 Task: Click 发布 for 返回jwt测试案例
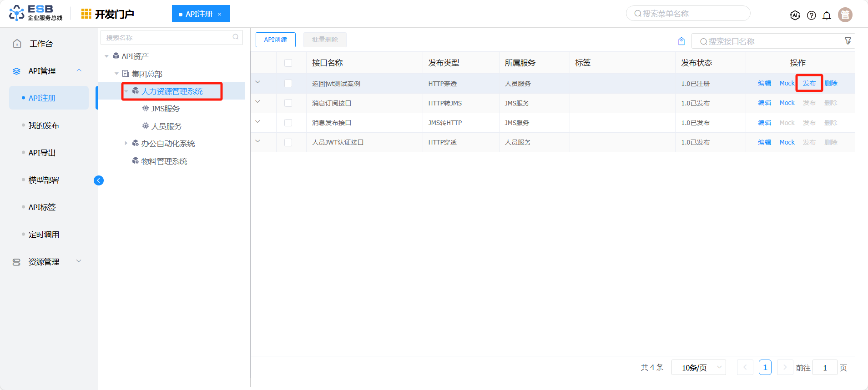click(809, 84)
